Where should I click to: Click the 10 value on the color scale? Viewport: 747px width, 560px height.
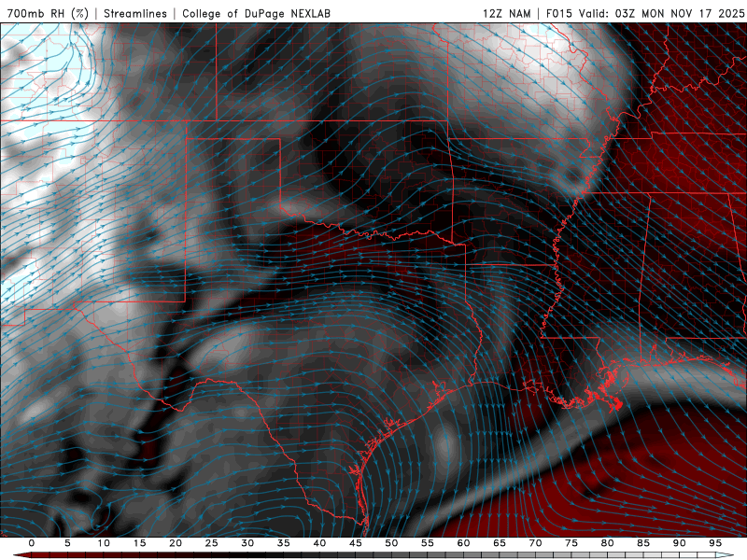(104, 543)
